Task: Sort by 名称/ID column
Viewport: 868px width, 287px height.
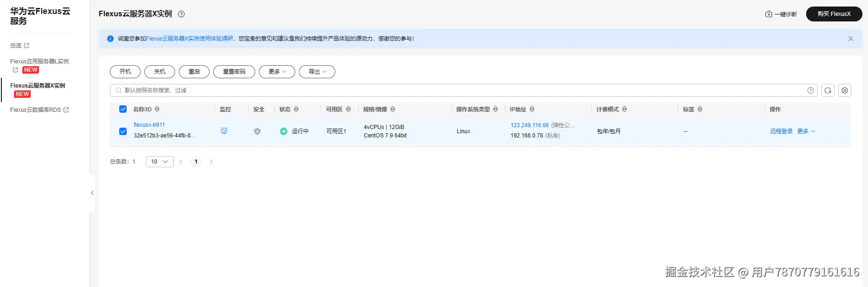Action: [157, 109]
